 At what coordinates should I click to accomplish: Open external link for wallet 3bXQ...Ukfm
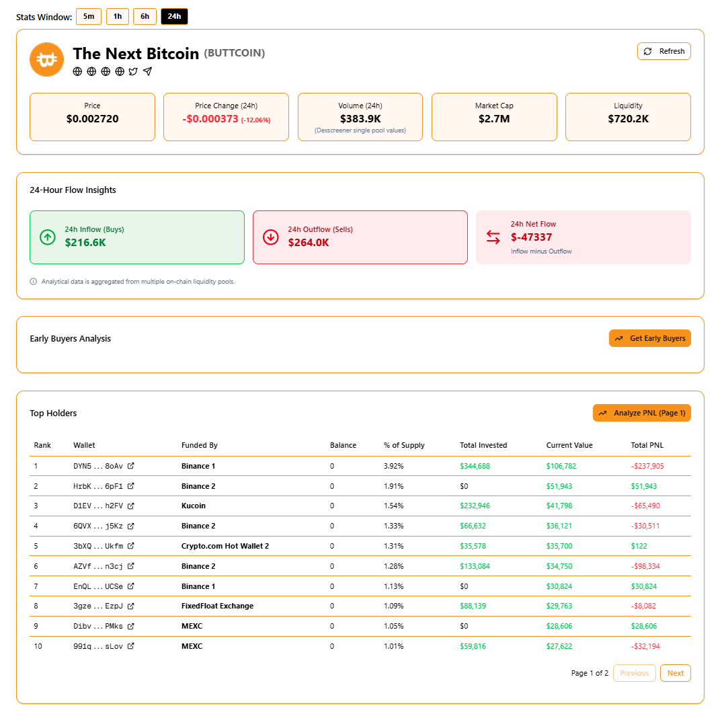pyautogui.click(x=131, y=546)
